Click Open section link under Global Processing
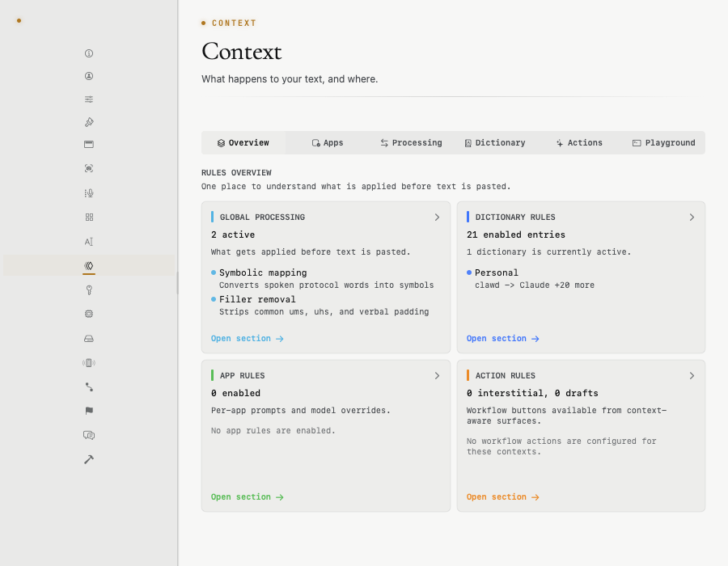The height and width of the screenshot is (566, 728). pos(247,339)
